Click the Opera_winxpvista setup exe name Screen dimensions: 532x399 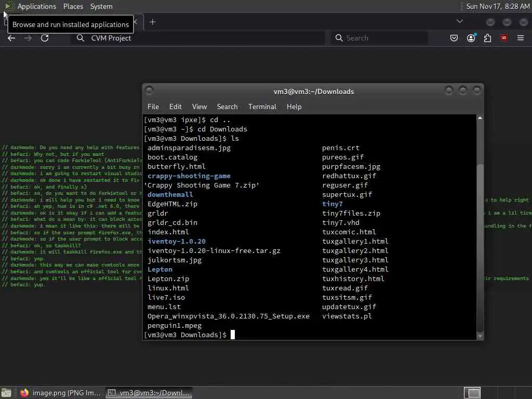pos(229,316)
